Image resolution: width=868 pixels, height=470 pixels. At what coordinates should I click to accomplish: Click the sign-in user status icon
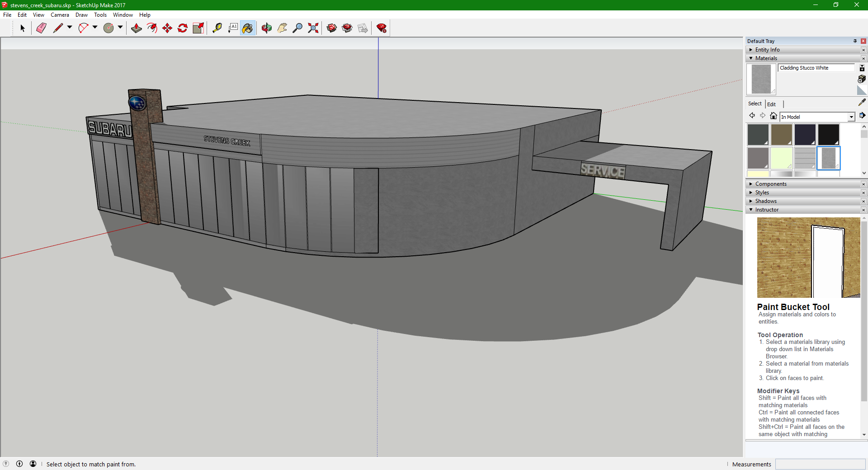point(33,464)
